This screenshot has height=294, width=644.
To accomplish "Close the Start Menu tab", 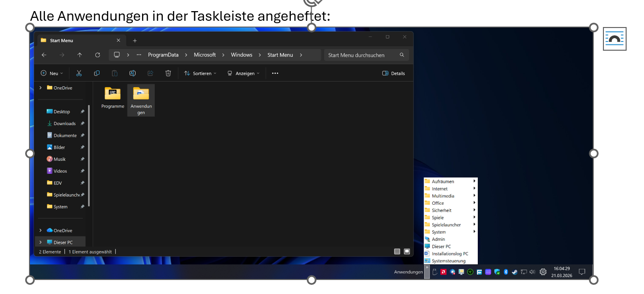I will (118, 41).
